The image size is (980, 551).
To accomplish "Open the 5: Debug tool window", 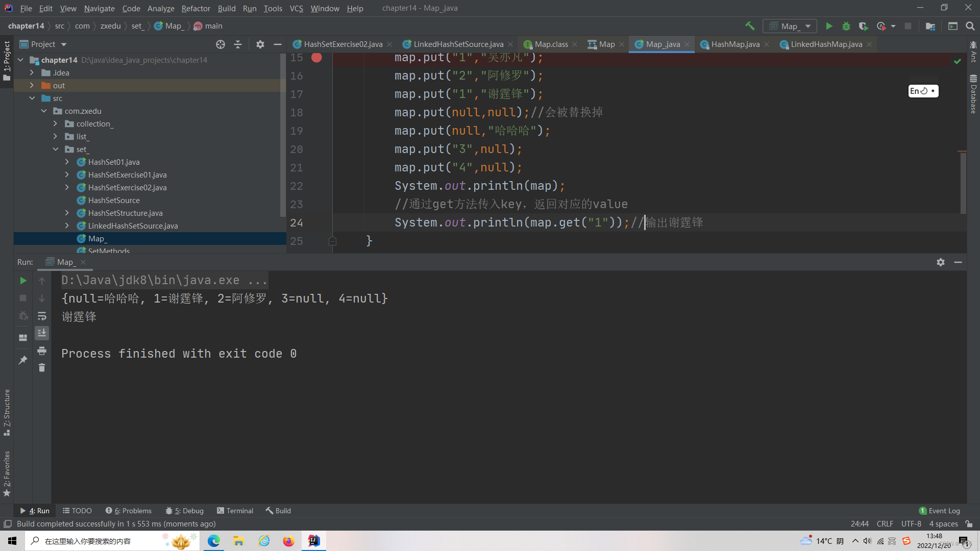I will (x=184, y=511).
